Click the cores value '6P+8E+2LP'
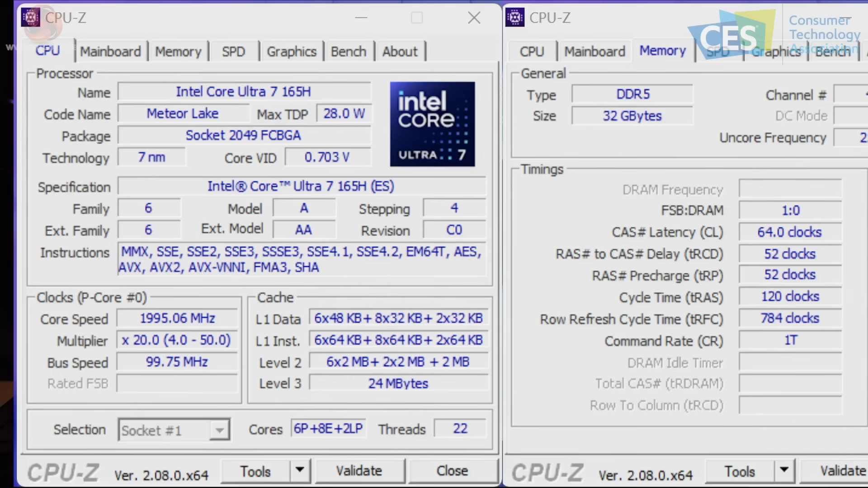 [328, 428]
